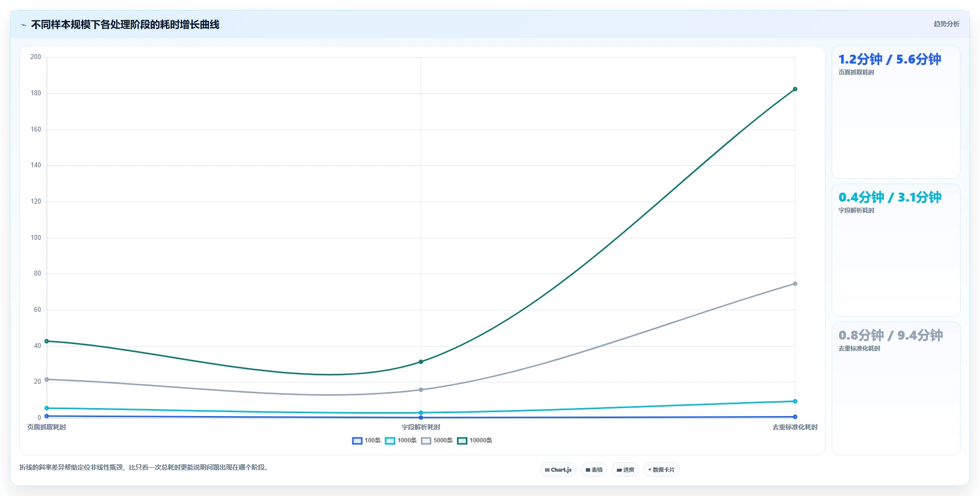Click the 字段解析耗时 card caption

856,211
